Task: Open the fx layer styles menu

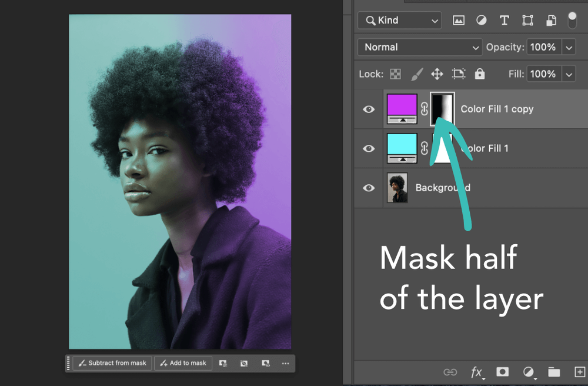Action: [x=477, y=372]
